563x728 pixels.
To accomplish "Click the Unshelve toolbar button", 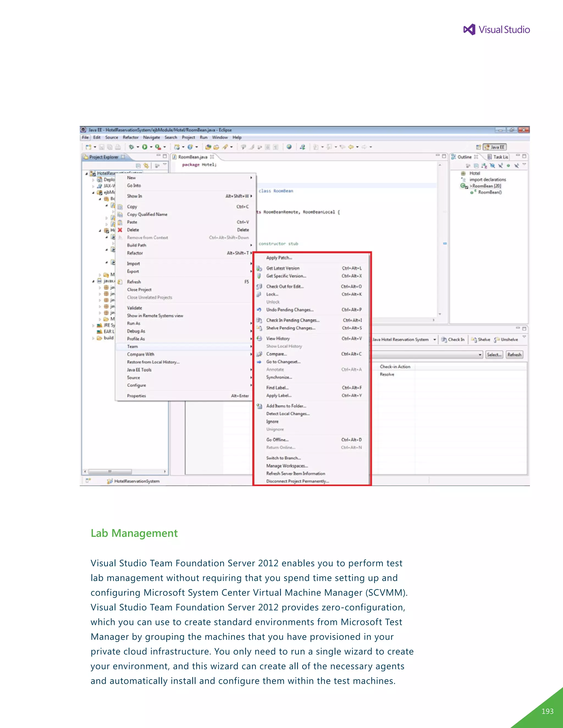I will (506, 339).
